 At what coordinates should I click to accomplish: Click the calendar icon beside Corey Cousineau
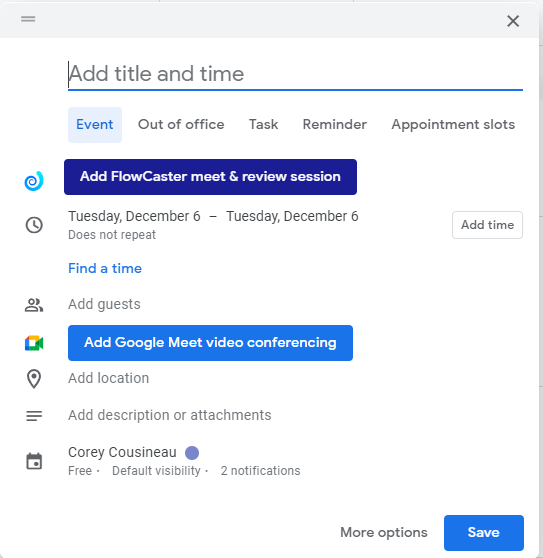(x=34, y=461)
